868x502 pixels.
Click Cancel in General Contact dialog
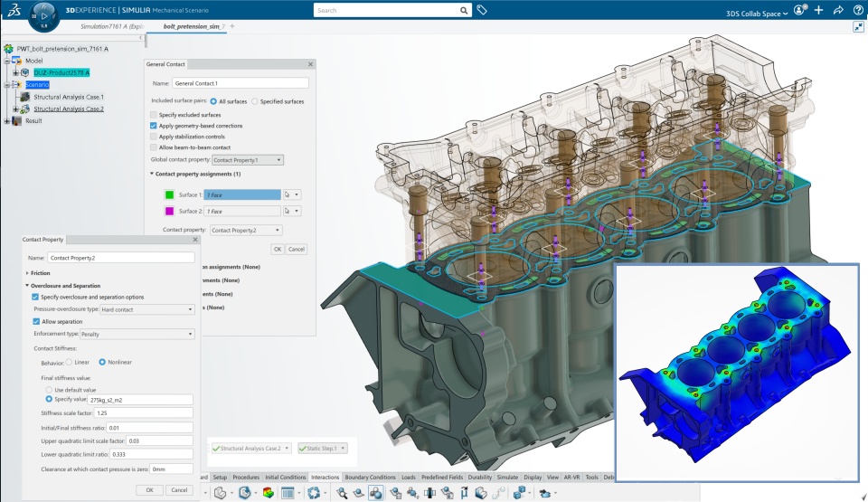pos(297,250)
